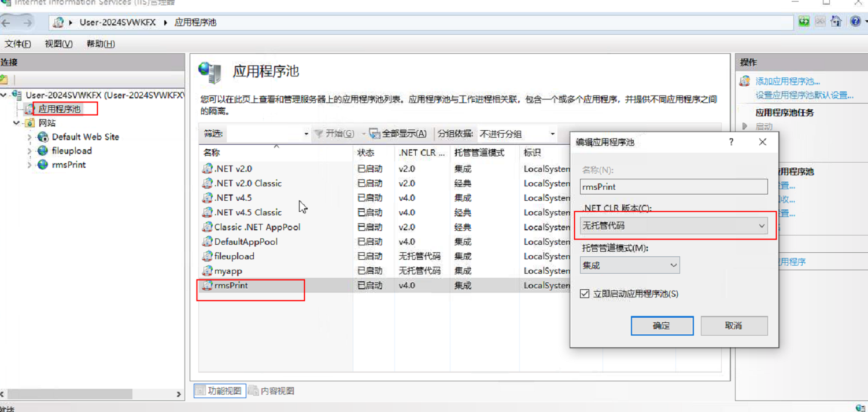Click the connection toolbar icon under 连接
This screenshot has width=868, height=412.
pos(4,79)
